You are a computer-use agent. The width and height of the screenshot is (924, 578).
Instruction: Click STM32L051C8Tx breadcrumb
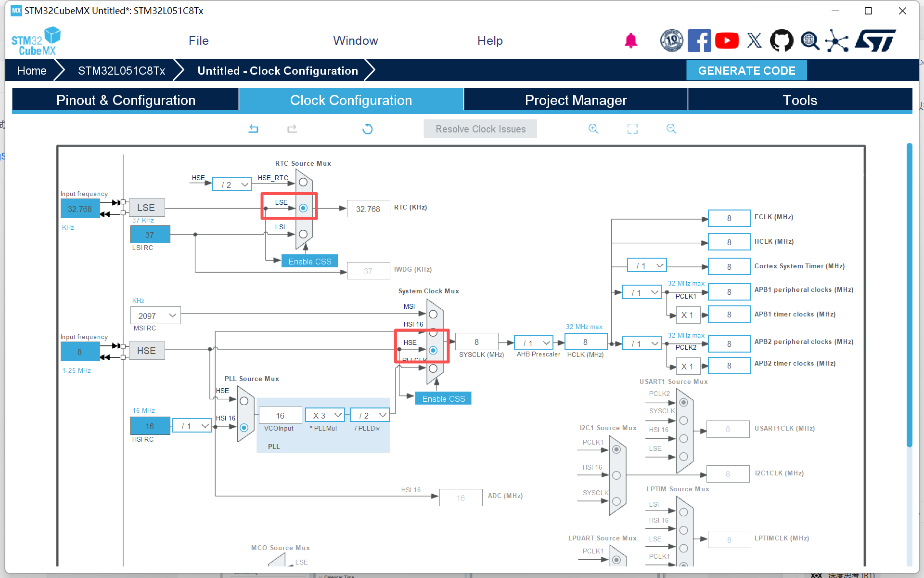[121, 71]
